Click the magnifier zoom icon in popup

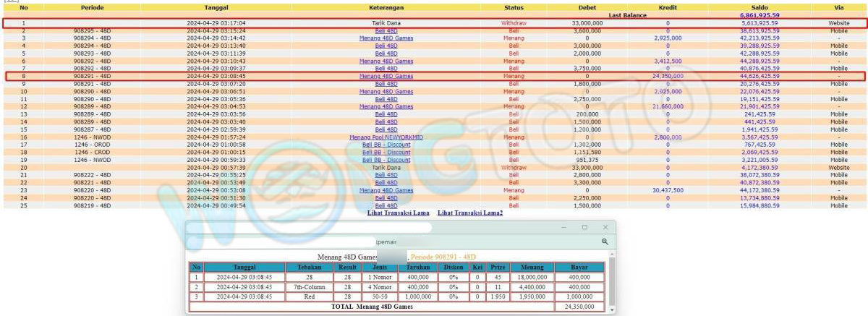(605, 242)
